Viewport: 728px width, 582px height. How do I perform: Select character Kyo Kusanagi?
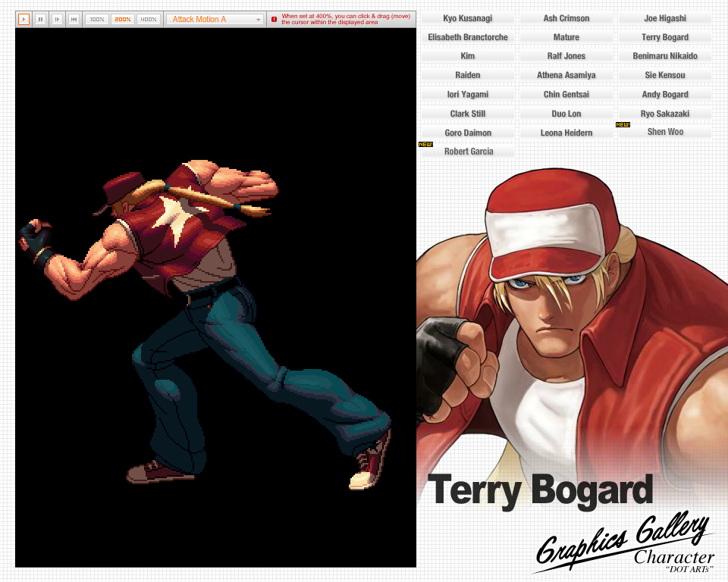click(x=468, y=18)
